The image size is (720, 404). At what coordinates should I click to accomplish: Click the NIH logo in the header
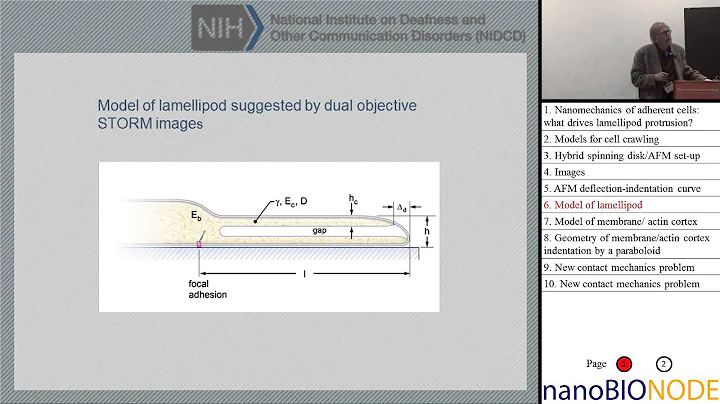(227, 28)
